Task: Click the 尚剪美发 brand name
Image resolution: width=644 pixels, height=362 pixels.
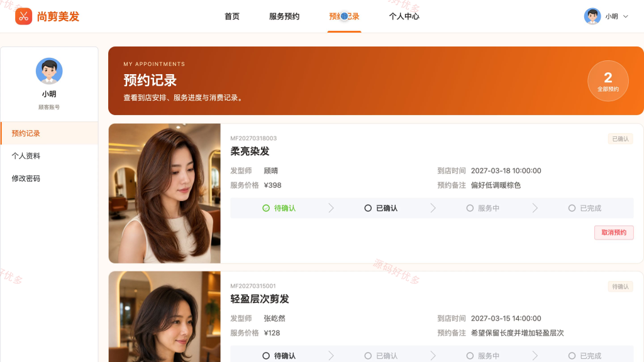Action: point(58,16)
